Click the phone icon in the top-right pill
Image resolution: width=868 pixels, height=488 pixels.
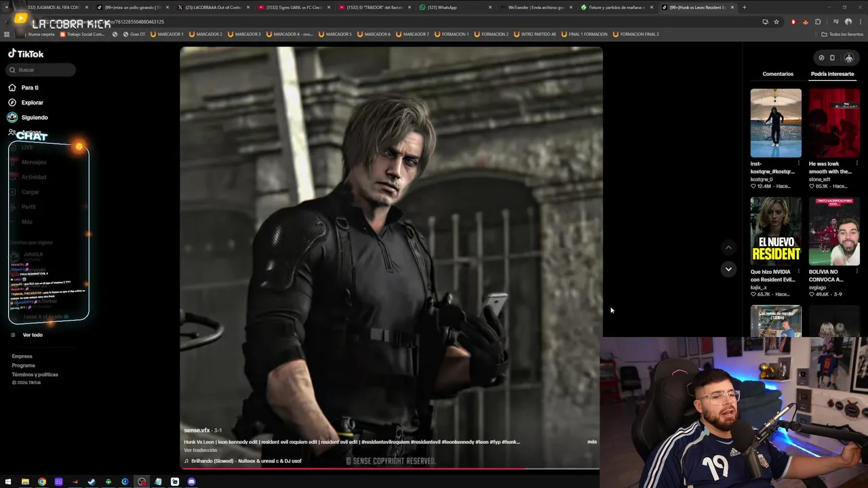coord(832,58)
